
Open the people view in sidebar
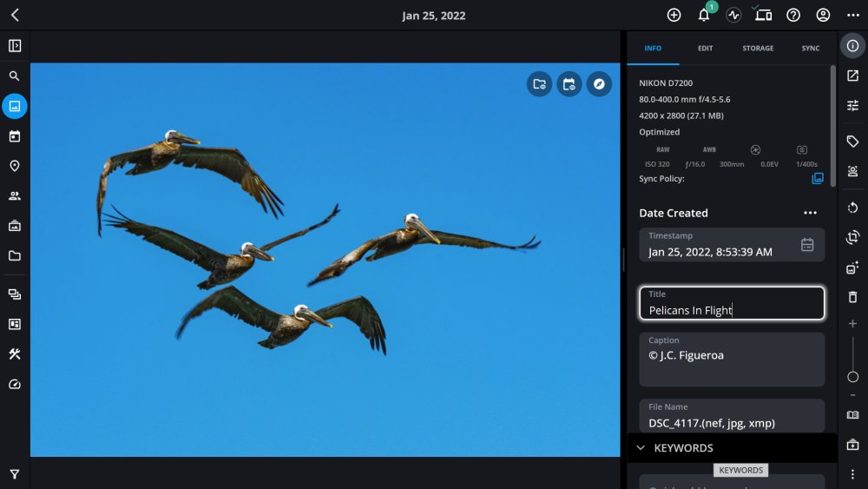(x=15, y=195)
